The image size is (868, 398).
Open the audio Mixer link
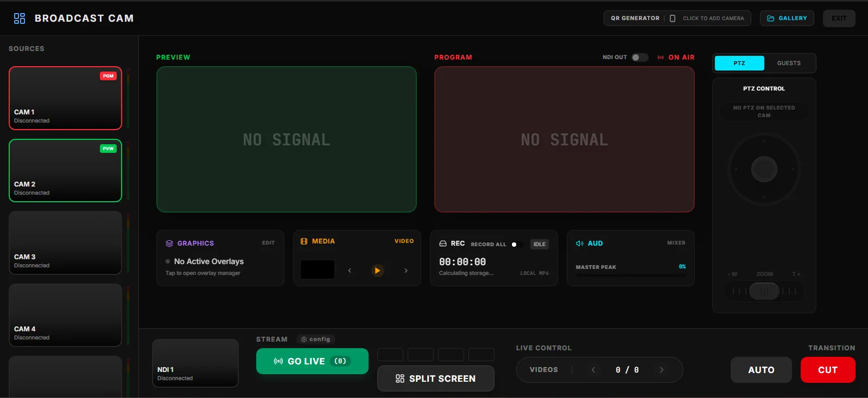pyautogui.click(x=676, y=243)
